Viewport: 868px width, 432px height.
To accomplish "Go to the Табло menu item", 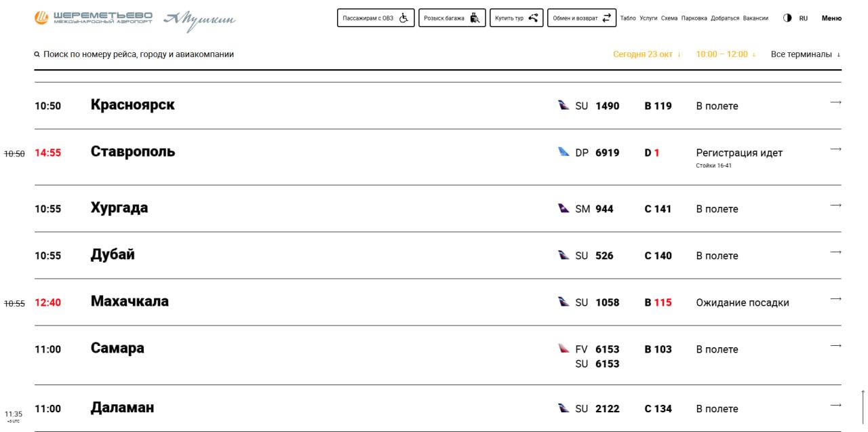I will tap(628, 18).
